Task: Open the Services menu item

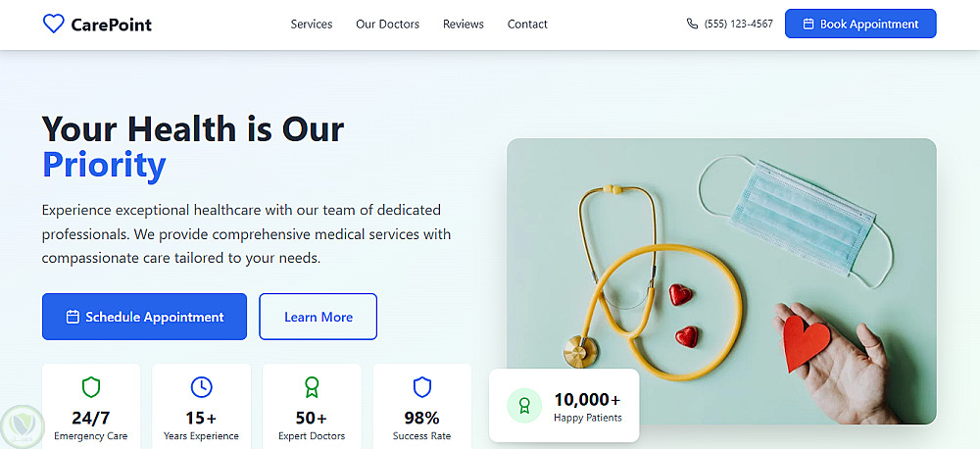Action: (x=312, y=25)
